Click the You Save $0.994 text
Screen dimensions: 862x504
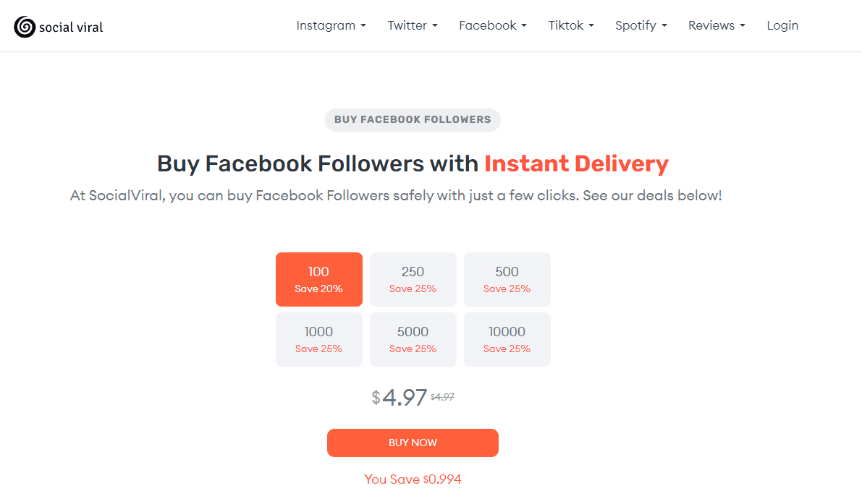tap(413, 479)
